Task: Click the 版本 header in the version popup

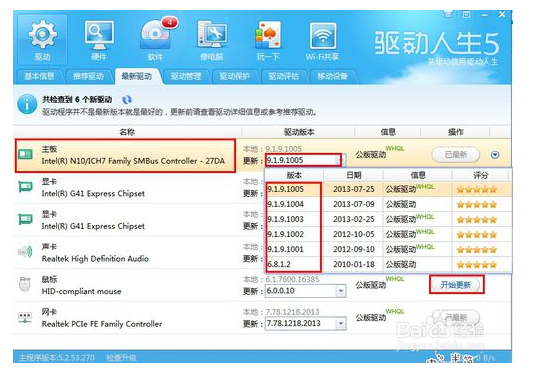Action: [294, 175]
